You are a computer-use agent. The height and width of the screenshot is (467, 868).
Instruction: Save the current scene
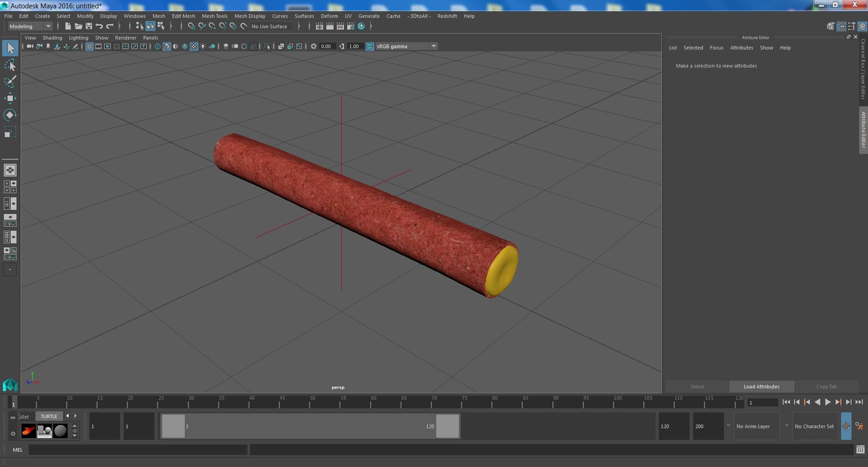(89, 26)
